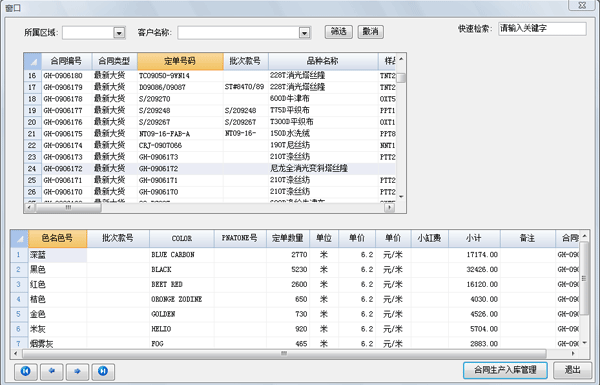Open the 客户名称 dropdown
Screen dimensions: 600x385
(x=305, y=33)
